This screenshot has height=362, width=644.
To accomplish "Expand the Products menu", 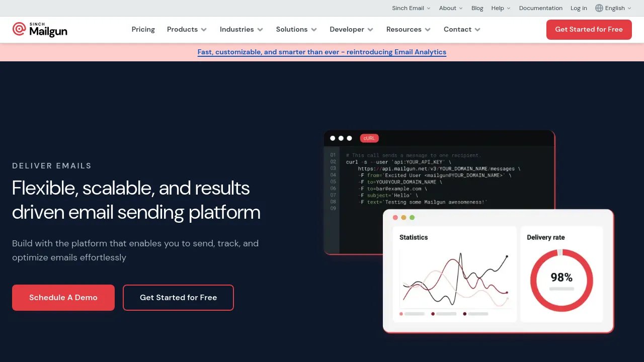I will [187, 30].
